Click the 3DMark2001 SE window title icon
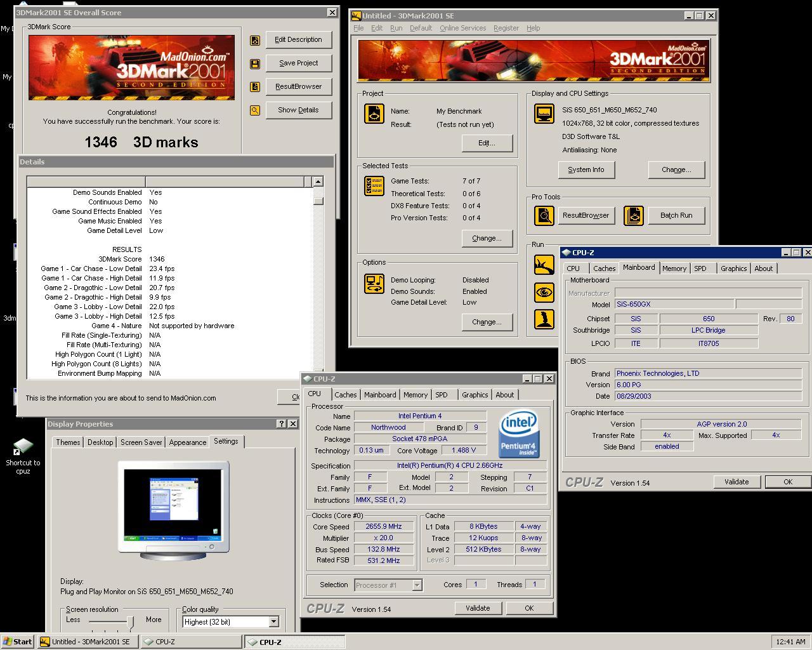This screenshot has height=650, width=812. pos(357,16)
